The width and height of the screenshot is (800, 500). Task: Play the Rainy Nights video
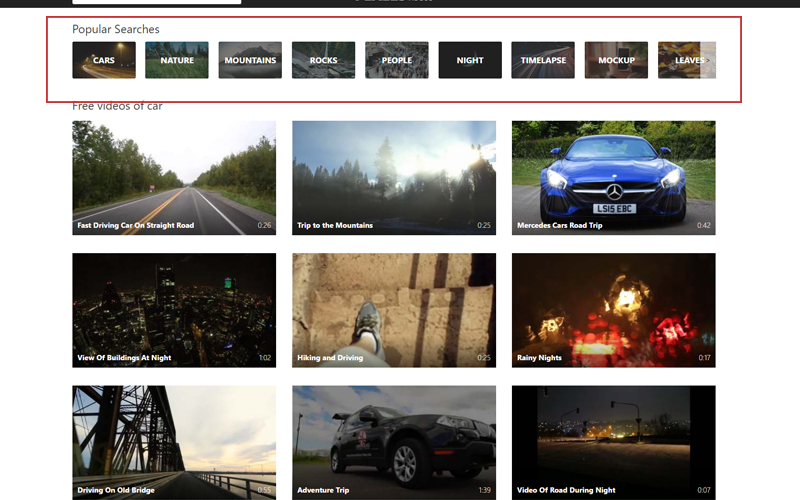coord(613,309)
